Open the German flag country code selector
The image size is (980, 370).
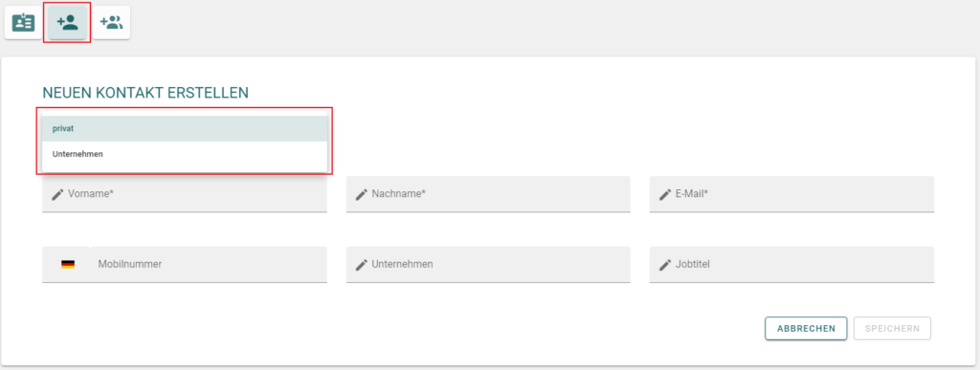click(68, 265)
